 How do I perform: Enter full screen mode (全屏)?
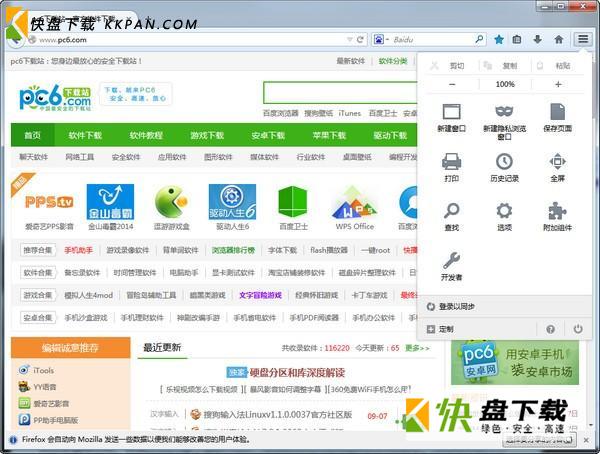point(558,167)
